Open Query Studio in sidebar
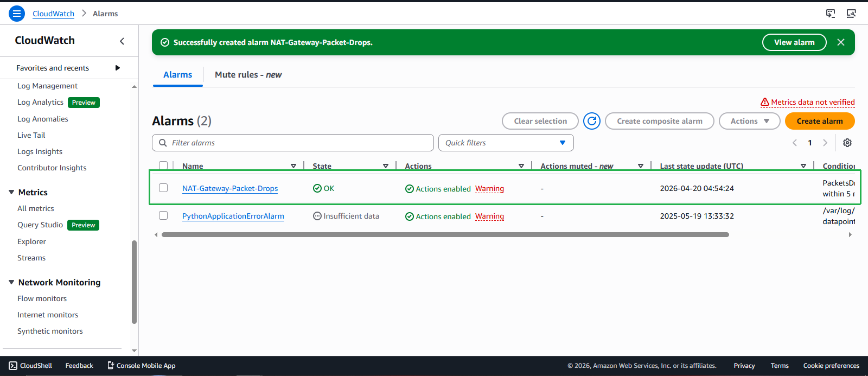868x376 pixels. coord(40,225)
